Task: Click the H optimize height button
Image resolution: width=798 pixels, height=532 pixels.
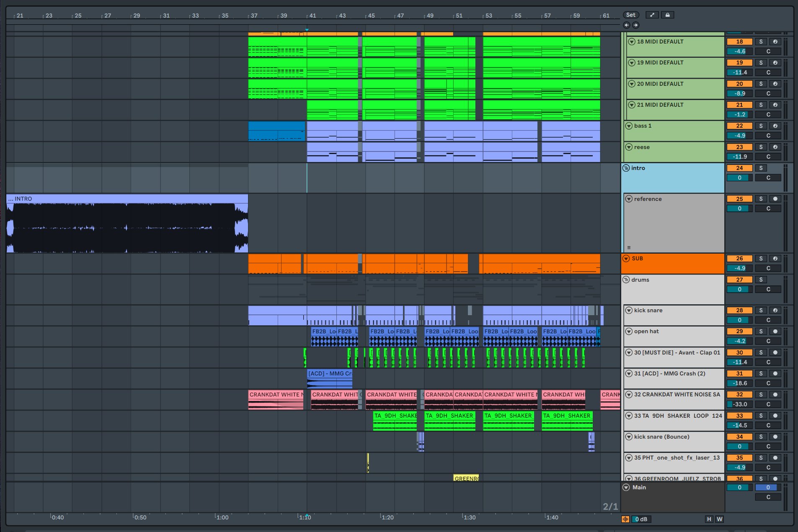Action: (709, 519)
